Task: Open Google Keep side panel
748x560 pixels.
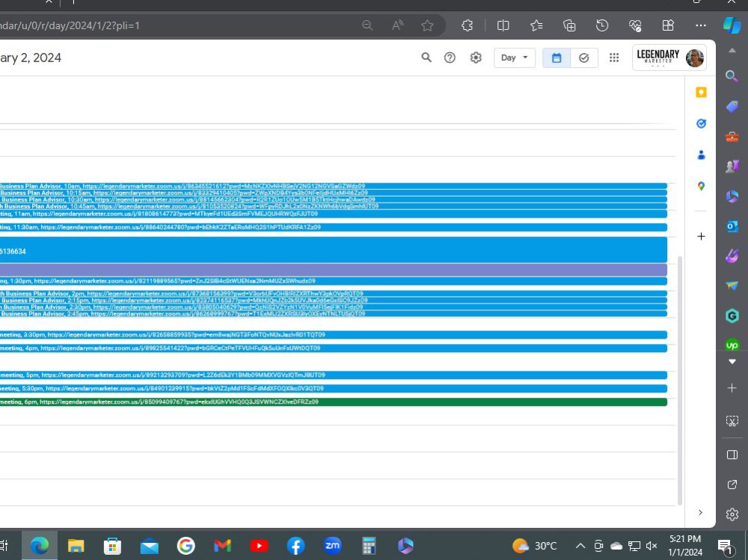Action: (x=701, y=92)
